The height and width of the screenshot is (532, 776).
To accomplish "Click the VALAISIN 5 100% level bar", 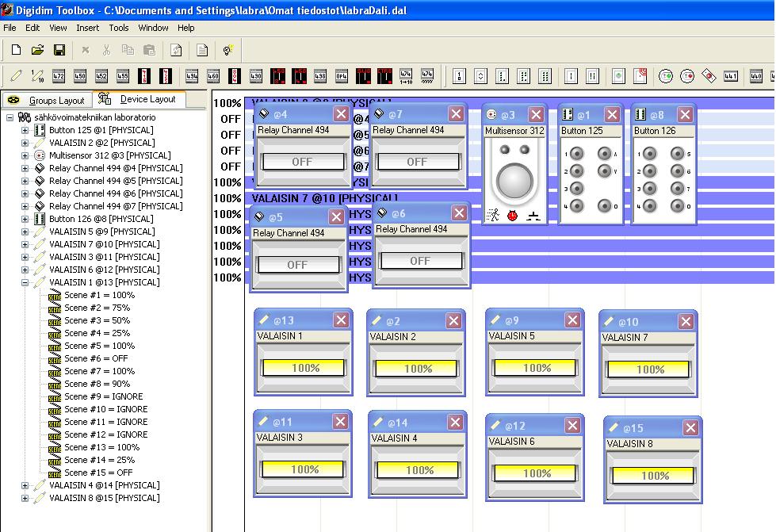I will (x=535, y=368).
